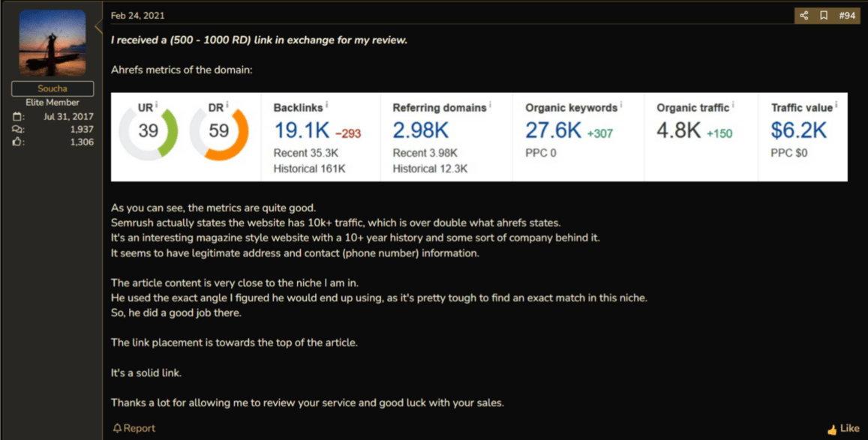Image resolution: width=868 pixels, height=440 pixels.
Task: Report this post via bell icon
Action: pos(134,429)
